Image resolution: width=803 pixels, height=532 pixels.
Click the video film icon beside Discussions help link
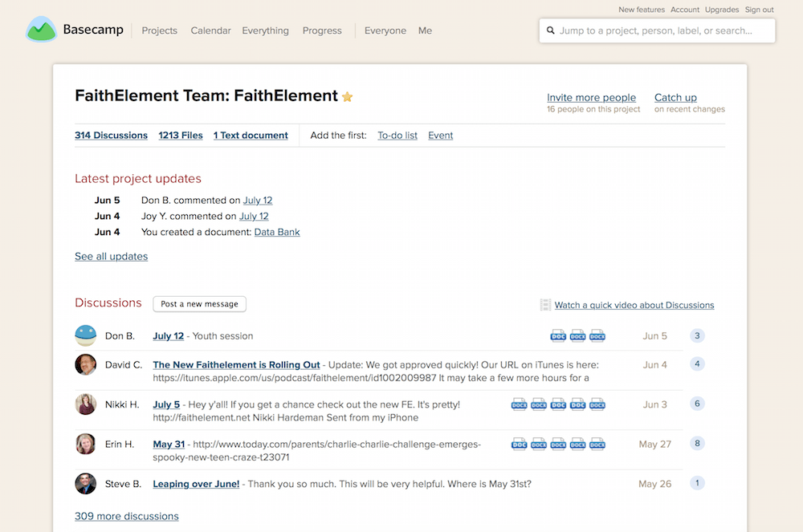545,305
